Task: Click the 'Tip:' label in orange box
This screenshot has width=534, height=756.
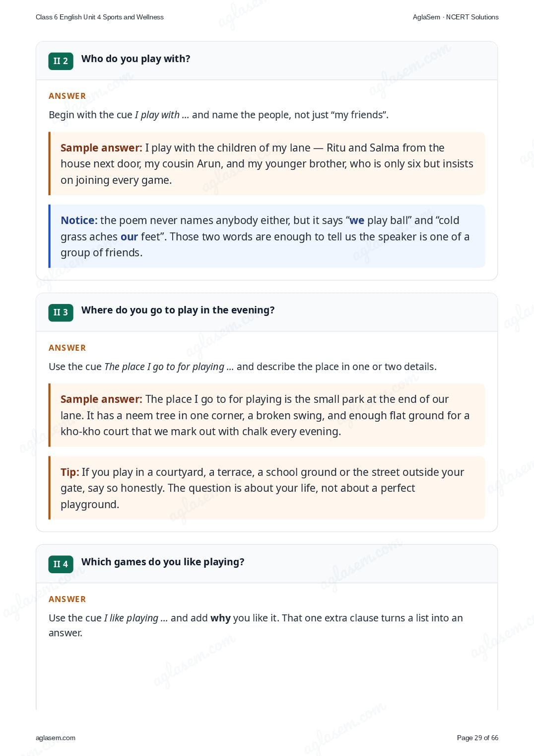Action: pos(70,472)
